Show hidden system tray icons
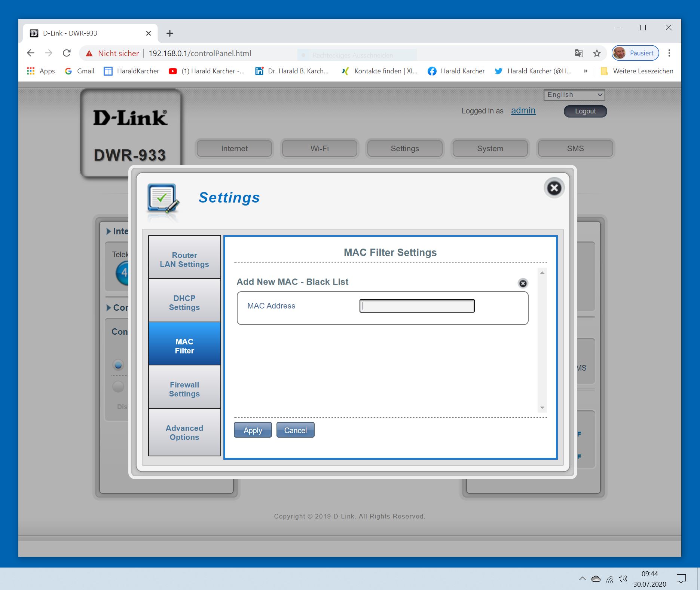This screenshot has height=590, width=700. tap(582, 579)
